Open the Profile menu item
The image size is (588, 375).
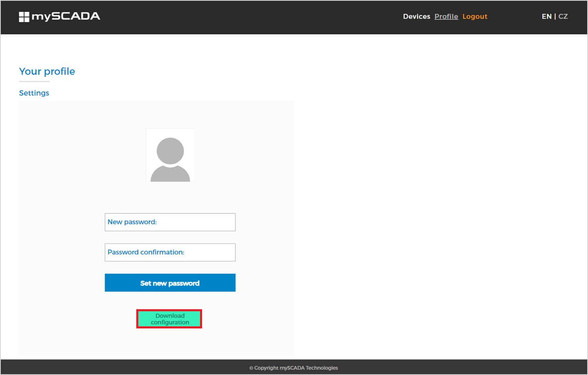(x=446, y=17)
